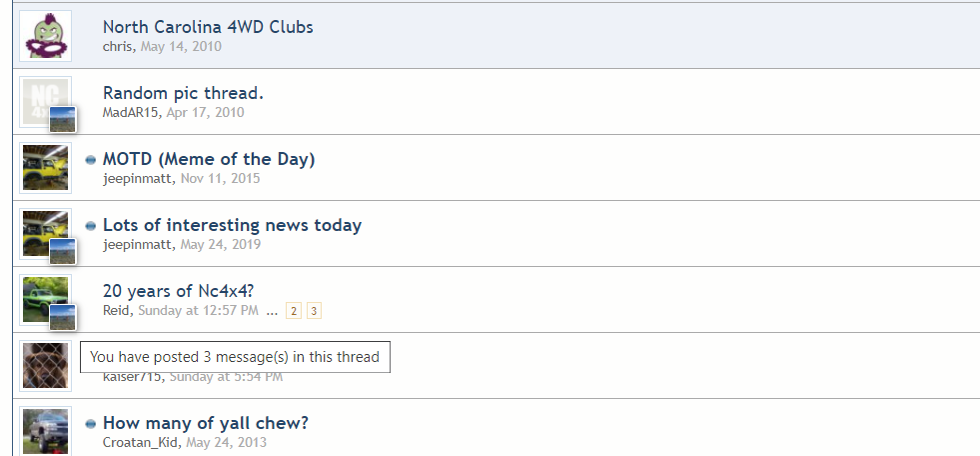
Task: Jump to page 3 of 20 years thread
Action: (314, 311)
